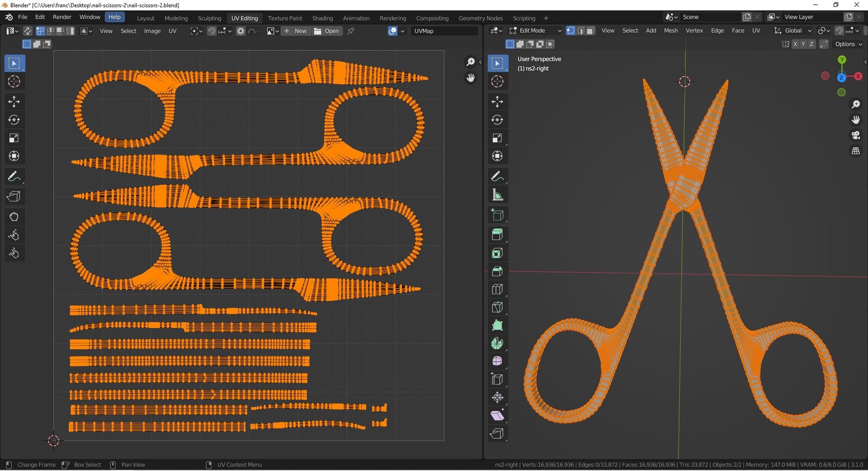Toggle snapping magnet in UV editor

point(211,31)
